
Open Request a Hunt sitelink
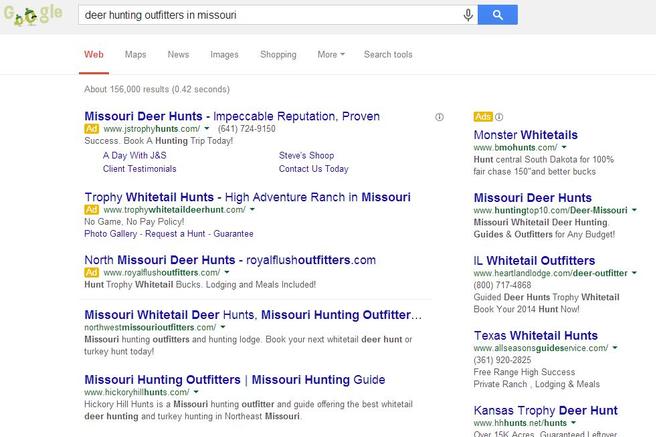click(175, 234)
